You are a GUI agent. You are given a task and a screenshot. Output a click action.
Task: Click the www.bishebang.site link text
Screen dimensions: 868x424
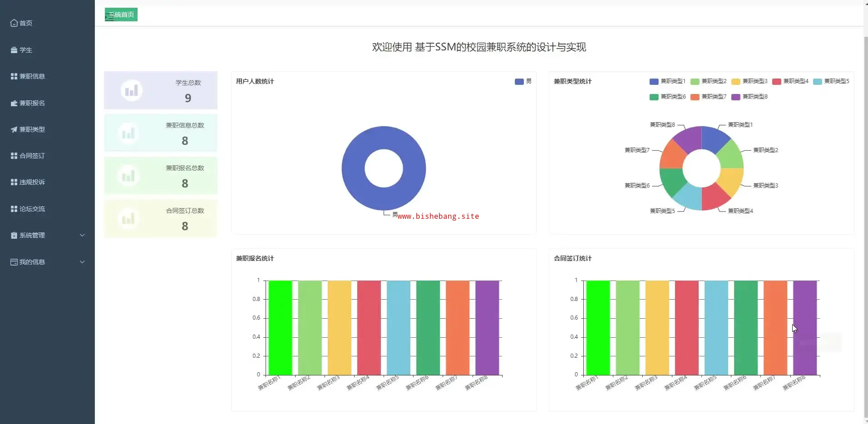(438, 216)
